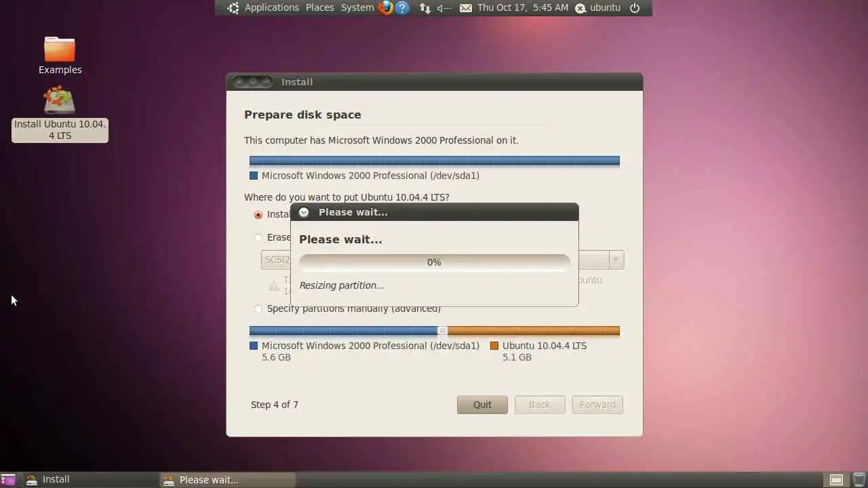Launch Install Ubuntu 10.04.4 LTS desktop icon
This screenshot has width=868, height=488.
click(x=60, y=101)
